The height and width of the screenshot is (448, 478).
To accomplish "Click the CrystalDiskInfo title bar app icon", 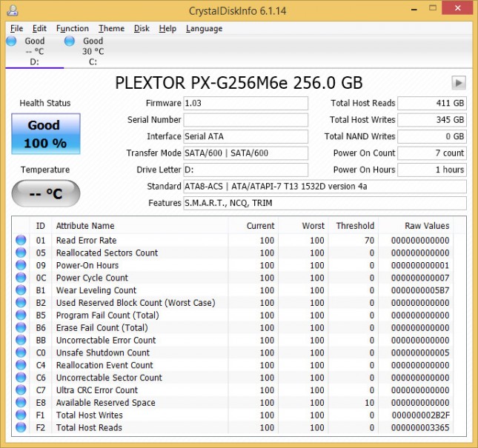I will tap(13, 10).
